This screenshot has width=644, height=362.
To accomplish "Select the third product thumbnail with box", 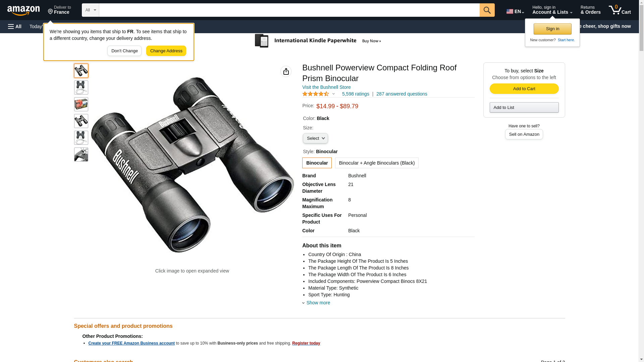I will coord(81,104).
